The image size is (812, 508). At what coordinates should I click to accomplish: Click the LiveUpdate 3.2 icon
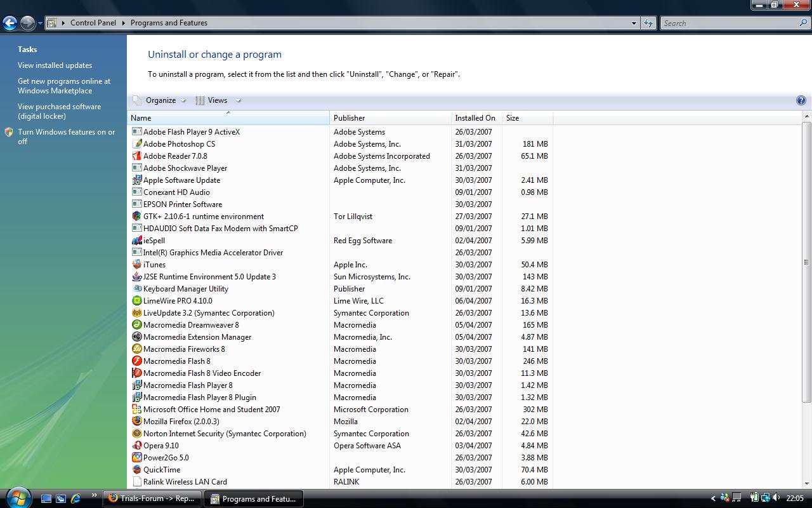[x=136, y=313]
